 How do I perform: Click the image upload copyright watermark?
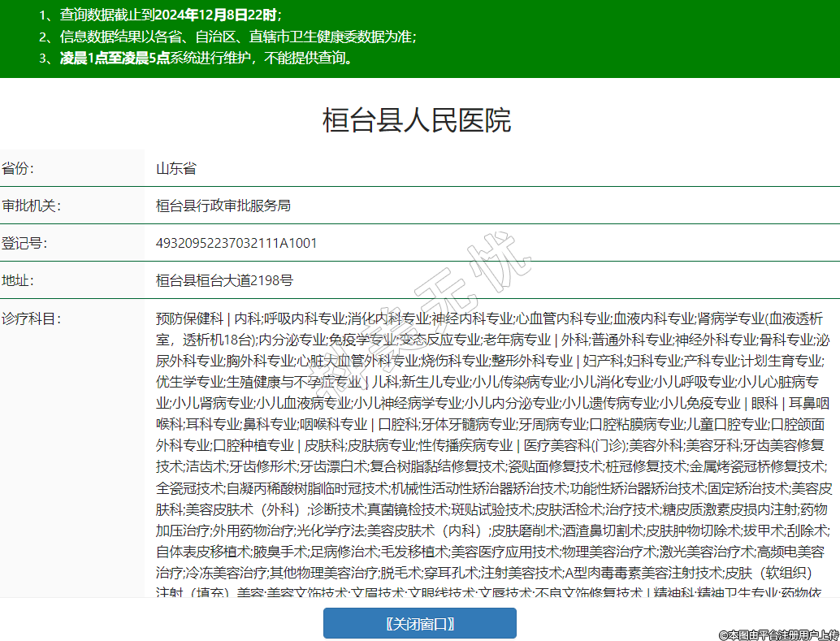[777, 634]
